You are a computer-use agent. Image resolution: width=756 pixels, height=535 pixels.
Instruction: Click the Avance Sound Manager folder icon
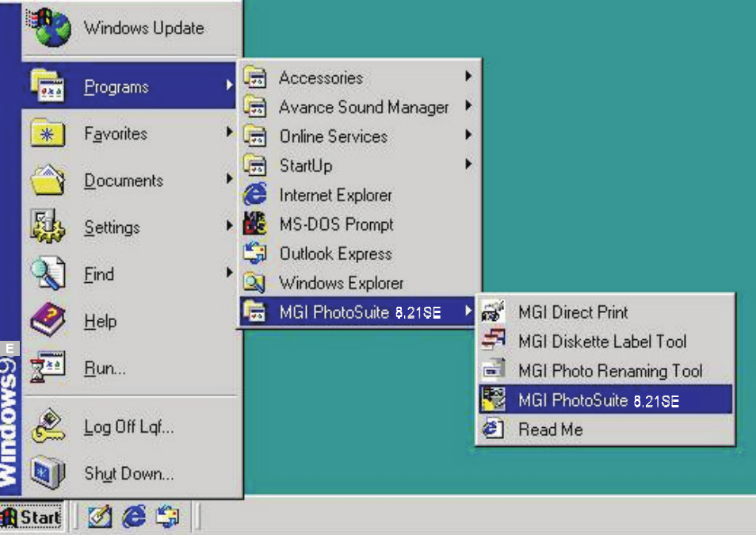pyautogui.click(x=255, y=107)
